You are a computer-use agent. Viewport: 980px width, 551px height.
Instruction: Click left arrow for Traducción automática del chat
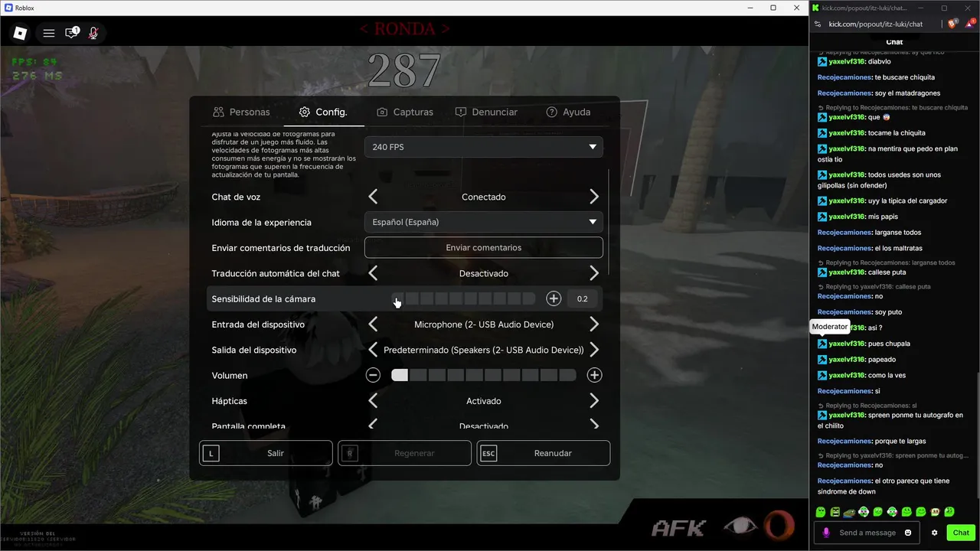(373, 273)
